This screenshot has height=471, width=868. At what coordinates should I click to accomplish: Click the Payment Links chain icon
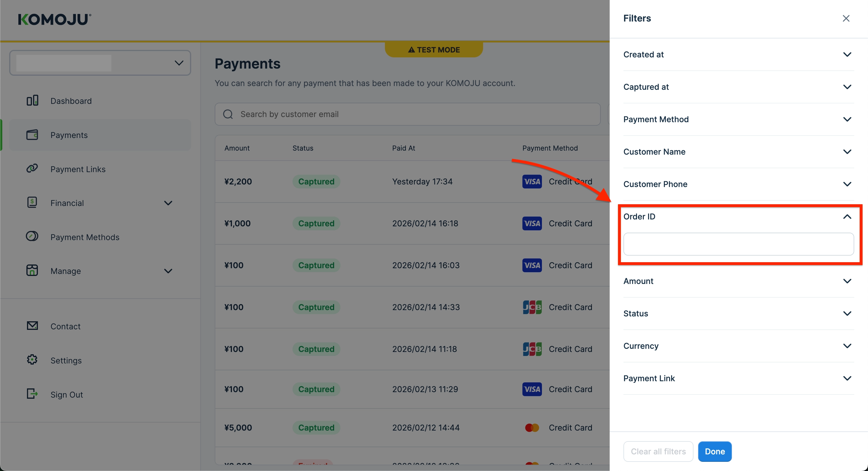[32, 168]
